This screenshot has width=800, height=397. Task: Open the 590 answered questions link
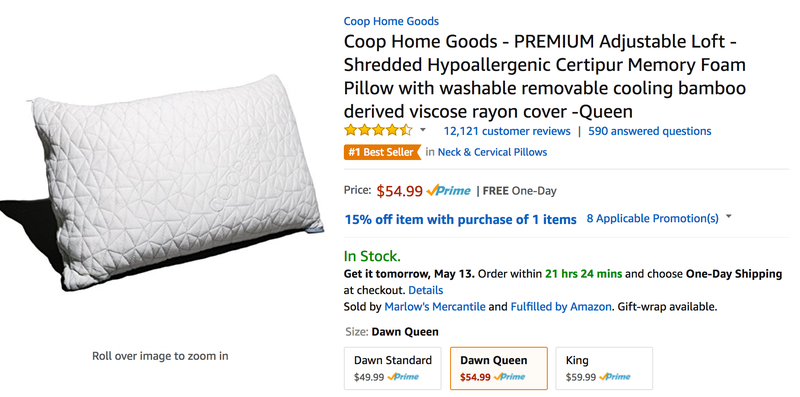click(x=649, y=131)
